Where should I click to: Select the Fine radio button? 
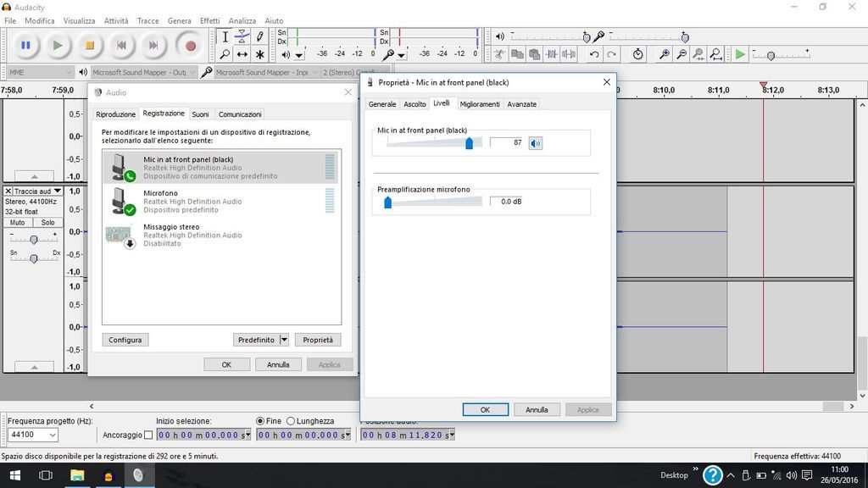tap(260, 421)
